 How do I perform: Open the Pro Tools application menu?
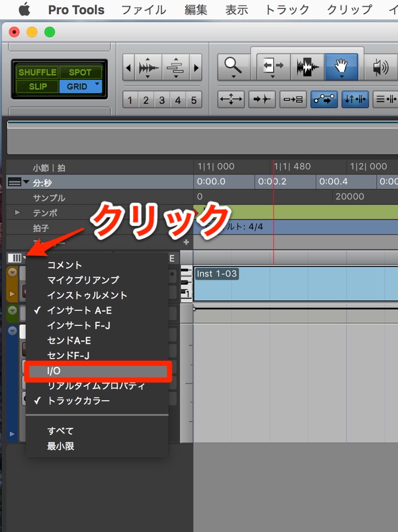point(76,10)
